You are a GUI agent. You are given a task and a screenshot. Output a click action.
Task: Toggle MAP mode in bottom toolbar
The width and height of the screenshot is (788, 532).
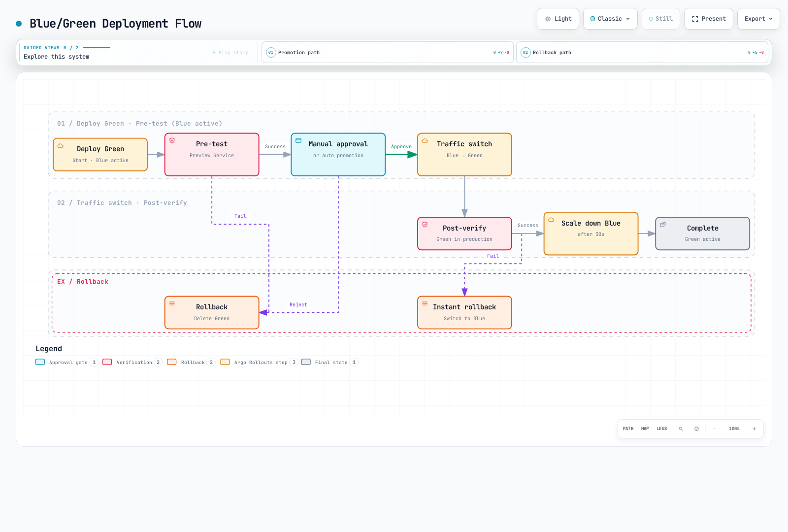tap(645, 429)
